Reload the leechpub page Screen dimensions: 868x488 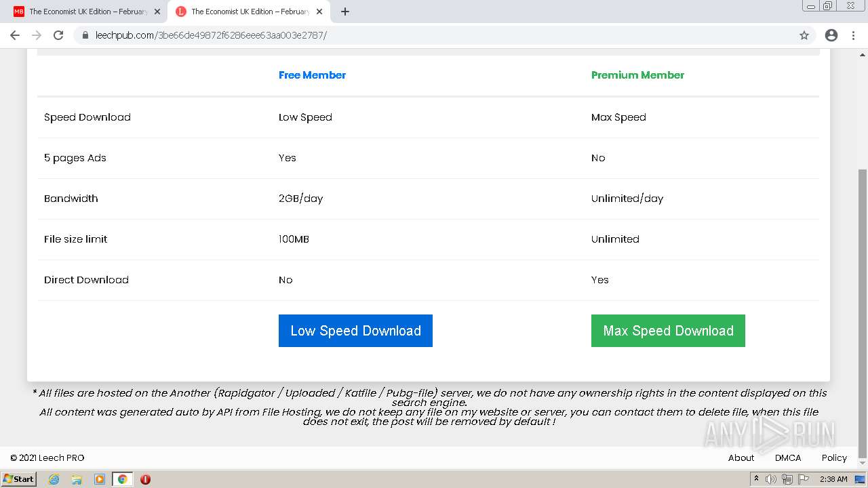(58, 35)
